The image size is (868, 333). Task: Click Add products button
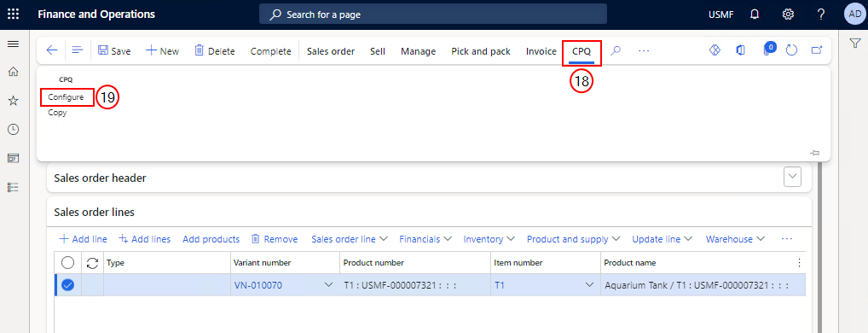(211, 239)
